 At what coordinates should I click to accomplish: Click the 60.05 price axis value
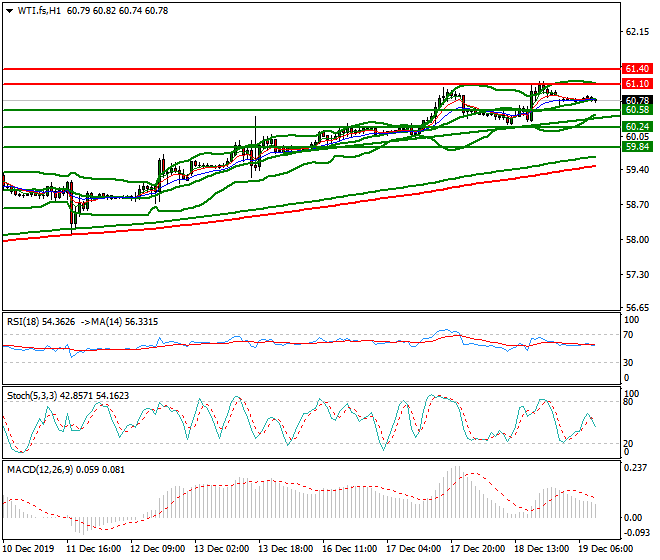pos(637,136)
